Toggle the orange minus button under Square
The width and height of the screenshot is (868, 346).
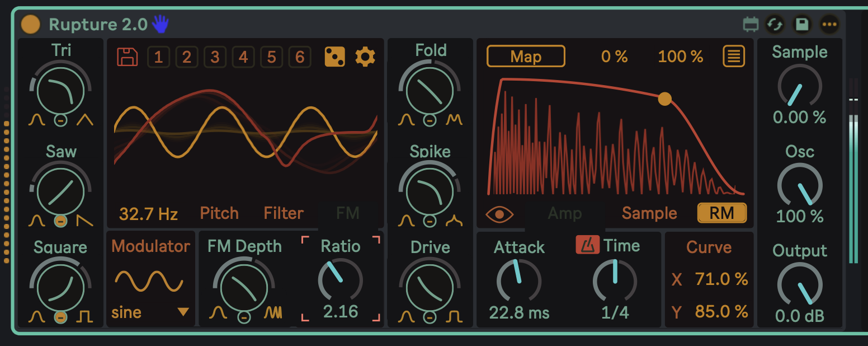tap(60, 317)
